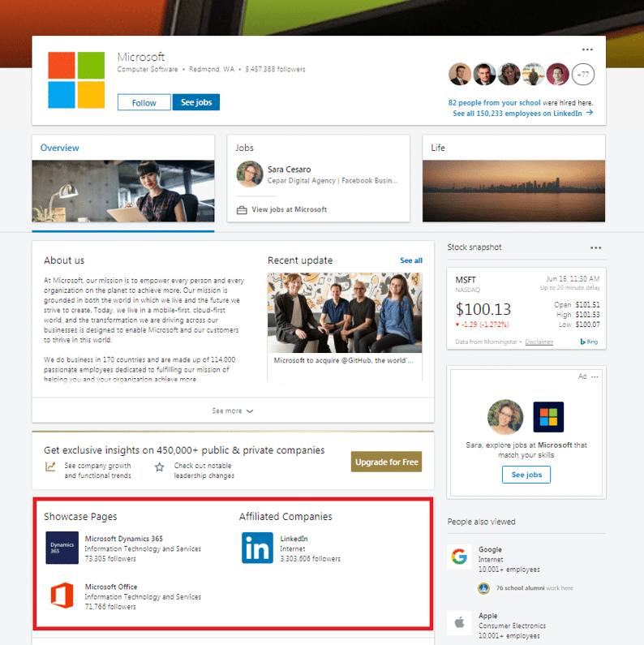
Task: Open the recent update GitHub acquisition photo
Action: point(345,312)
